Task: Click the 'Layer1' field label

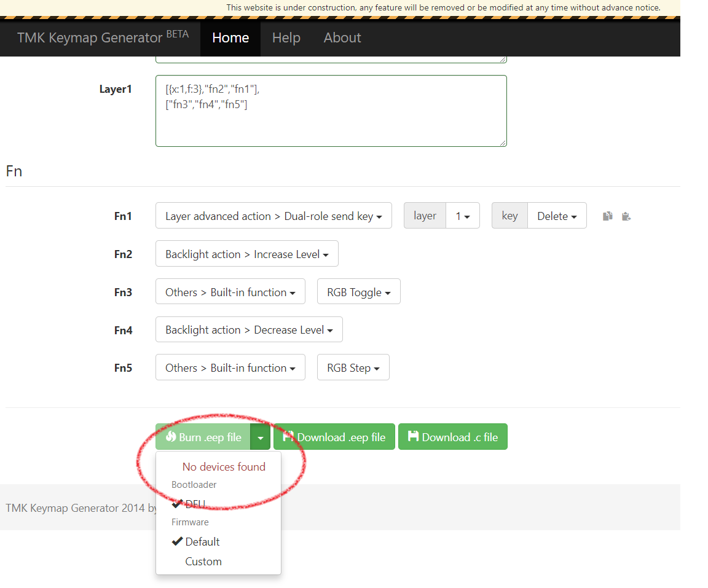Action: click(x=116, y=89)
